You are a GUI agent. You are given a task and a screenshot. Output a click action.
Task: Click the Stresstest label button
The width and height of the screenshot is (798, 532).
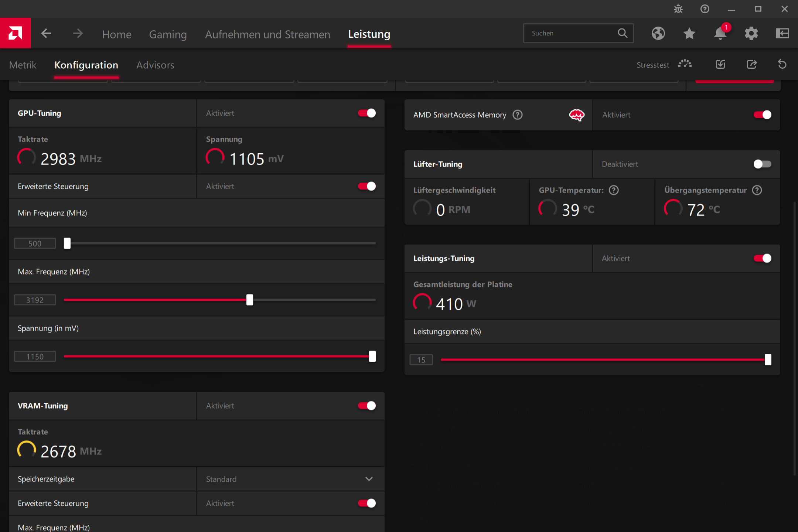click(652, 65)
